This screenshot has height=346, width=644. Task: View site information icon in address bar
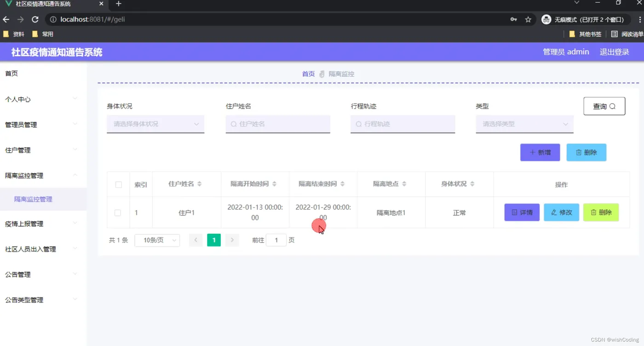point(53,19)
